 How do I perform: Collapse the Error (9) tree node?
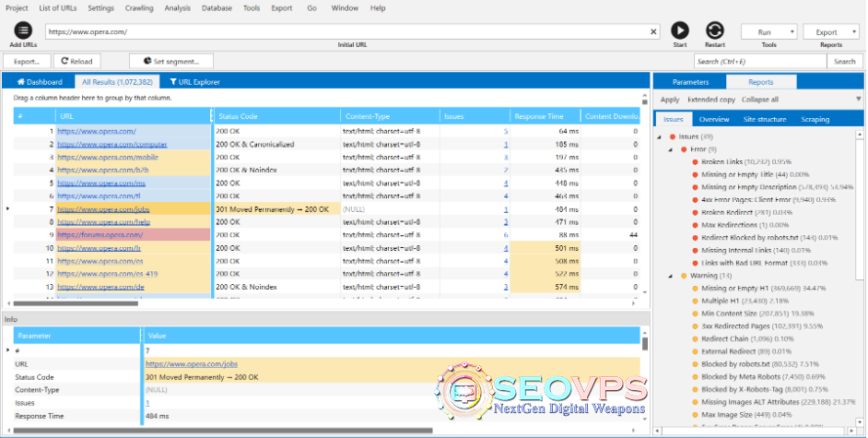(x=671, y=149)
